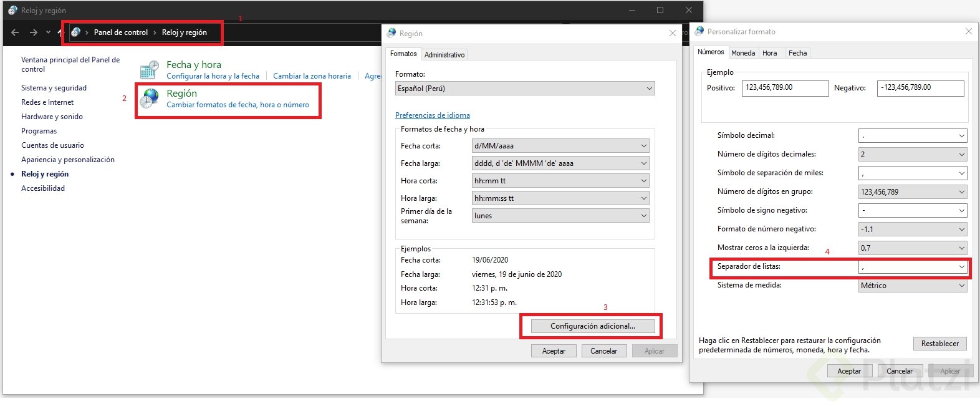The height and width of the screenshot is (406, 980).
Task: Open 'Fecha y hora' heading link
Action: point(194,64)
